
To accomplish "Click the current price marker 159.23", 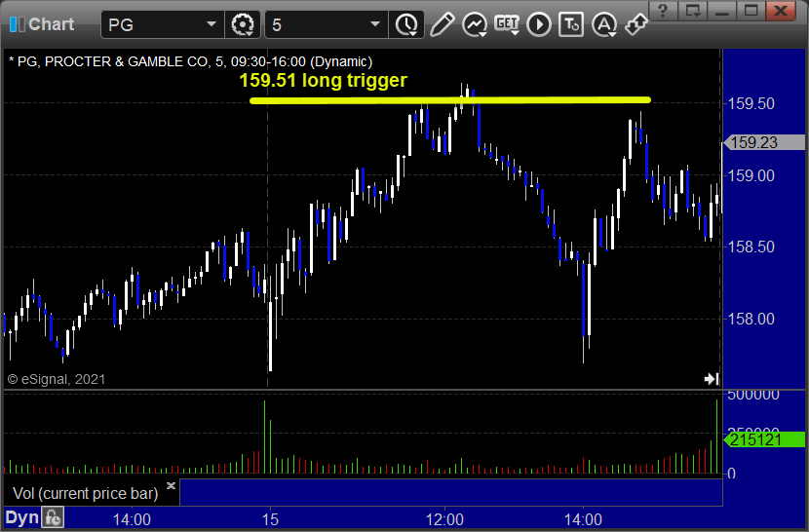I will point(764,142).
